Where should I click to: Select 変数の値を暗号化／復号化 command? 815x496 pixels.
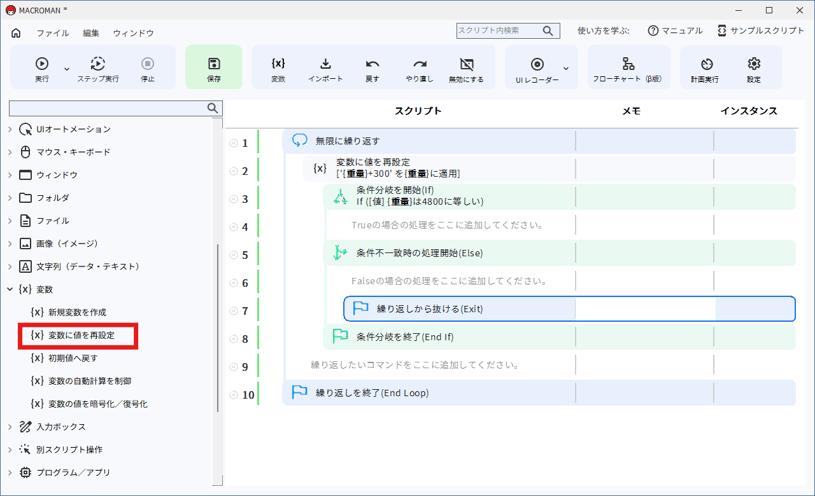(x=89, y=403)
